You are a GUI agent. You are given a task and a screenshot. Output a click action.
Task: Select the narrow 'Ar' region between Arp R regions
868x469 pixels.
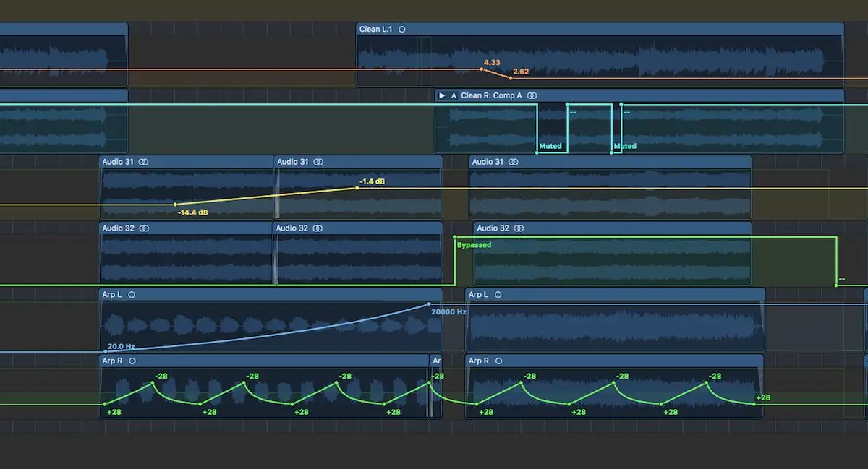(436, 361)
